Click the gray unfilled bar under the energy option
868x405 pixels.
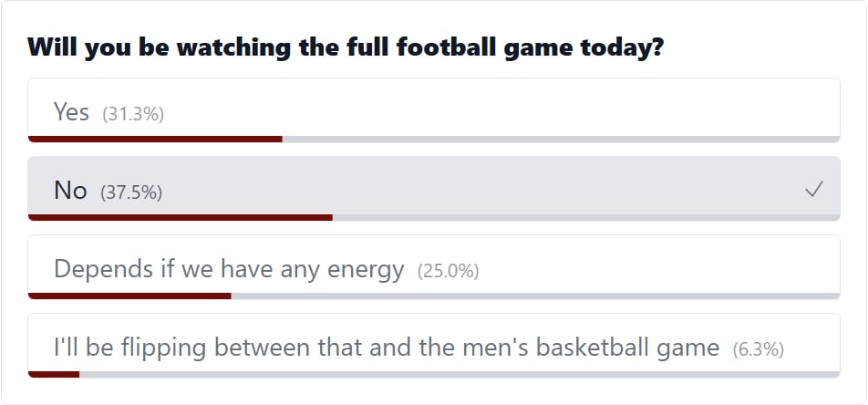click(535, 296)
